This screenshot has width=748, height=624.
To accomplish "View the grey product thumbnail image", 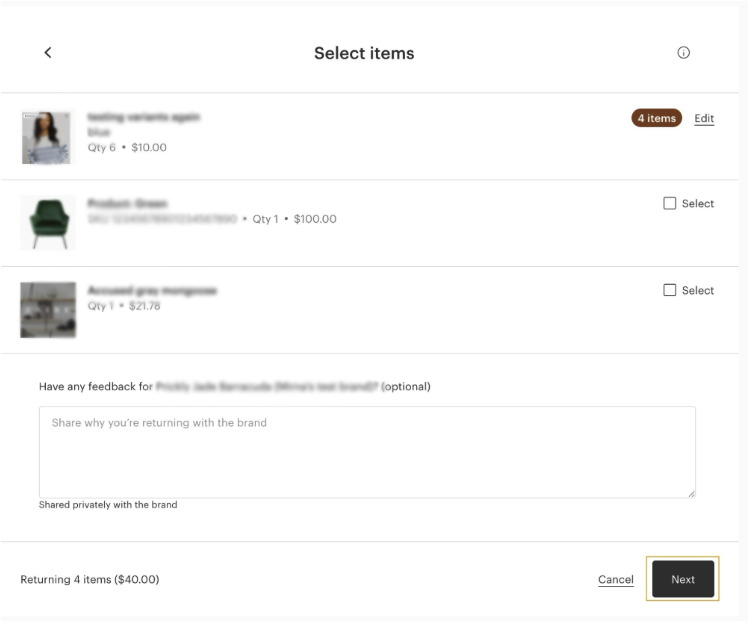I will 48,309.
